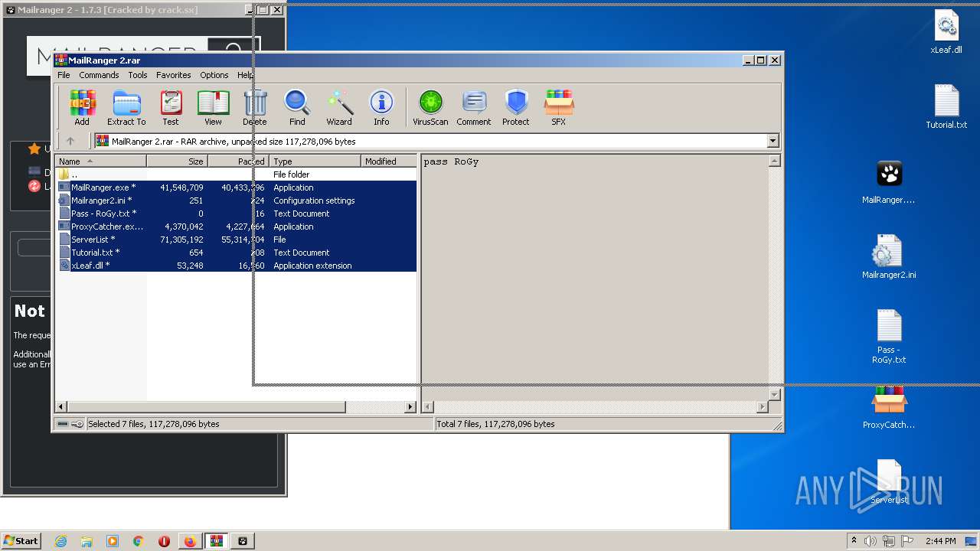Click the Windows Start button
Screen dimensions: 980x551
[x=21, y=540]
